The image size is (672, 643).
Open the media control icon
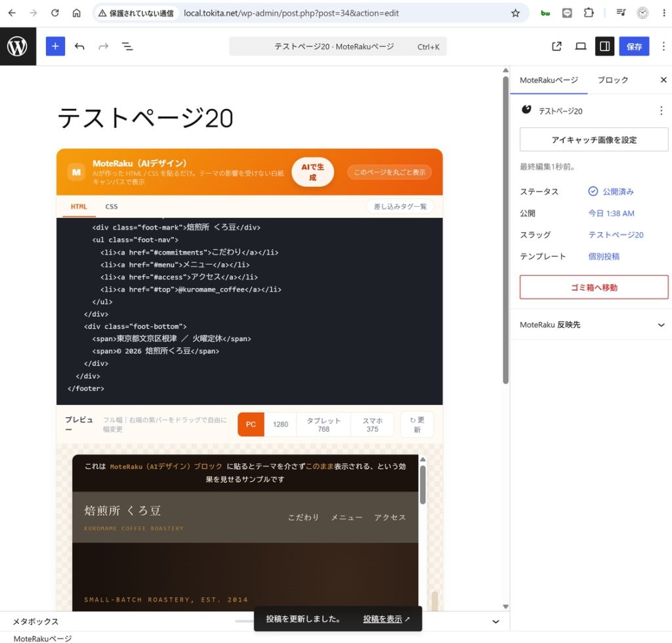(621, 13)
